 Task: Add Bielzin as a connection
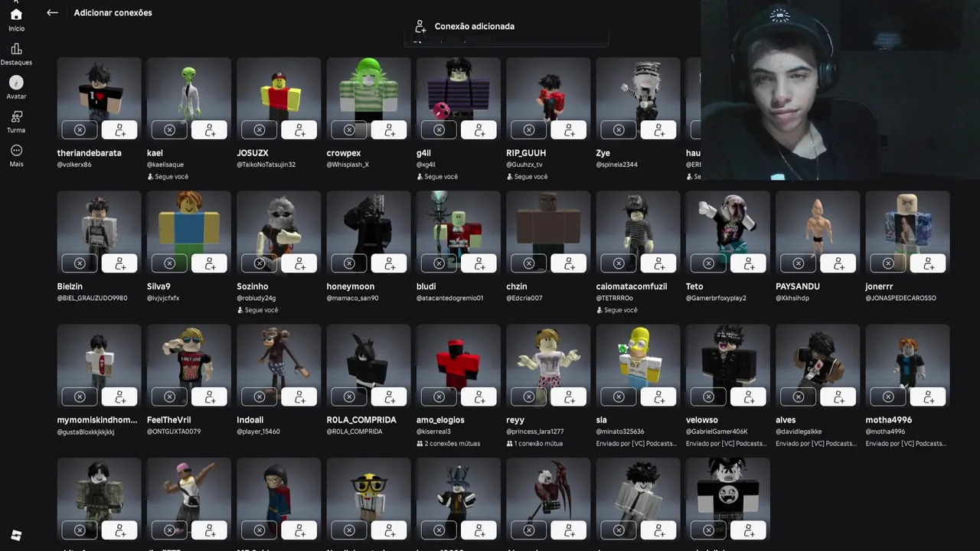(119, 263)
